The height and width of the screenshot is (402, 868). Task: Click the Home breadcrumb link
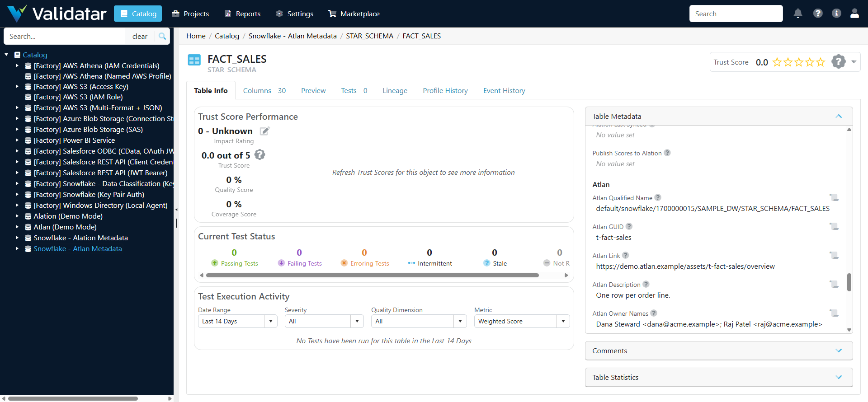pos(196,36)
